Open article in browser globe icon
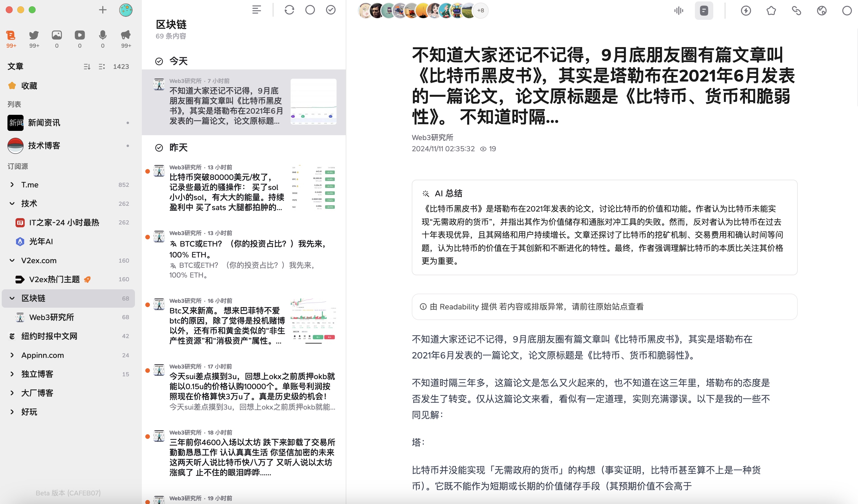 [822, 11]
